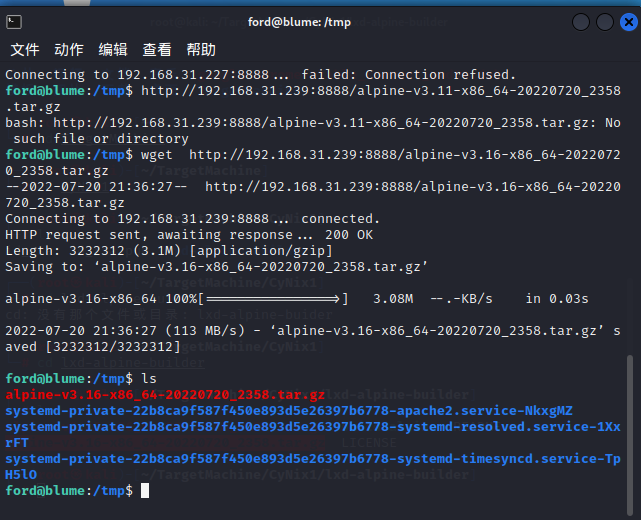Click the red alpine-v3.16 tar.gz file name
This screenshot has height=520, width=641.
coord(165,395)
